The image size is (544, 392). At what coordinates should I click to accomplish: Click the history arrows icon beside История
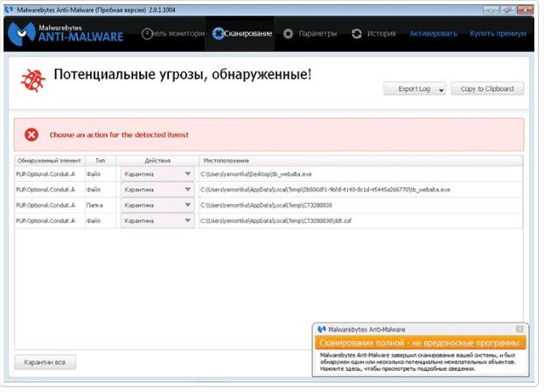357,34
